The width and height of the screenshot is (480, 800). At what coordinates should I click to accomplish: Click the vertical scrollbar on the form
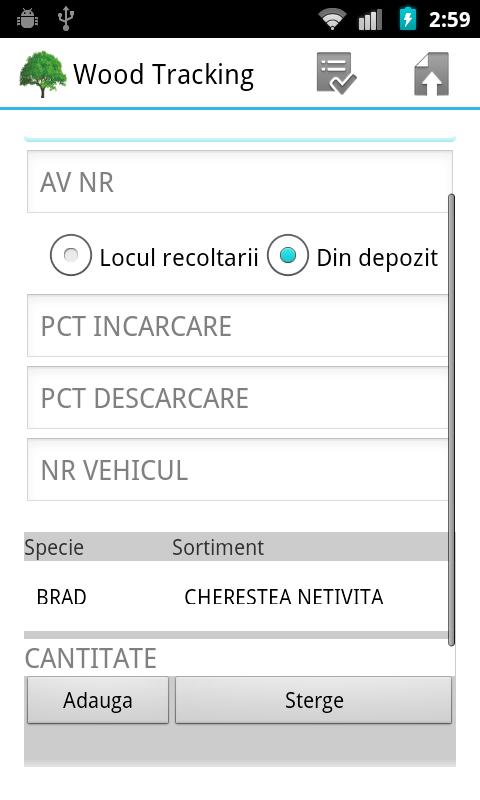(451, 420)
